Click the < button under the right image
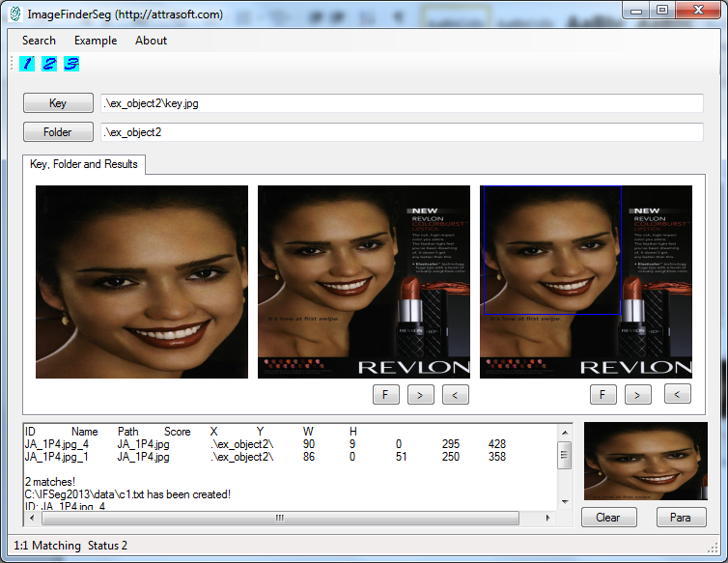728x563 pixels. tap(678, 394)
